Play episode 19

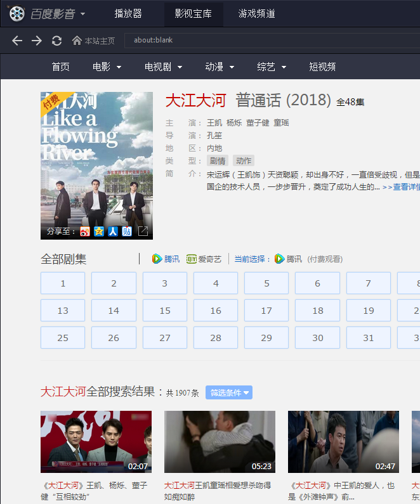[368, 311]
